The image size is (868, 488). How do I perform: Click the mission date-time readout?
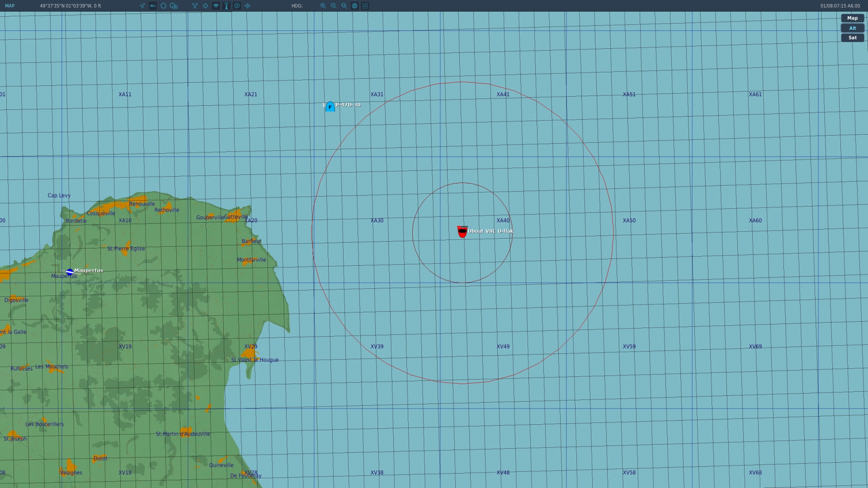[x=840, y=6]
